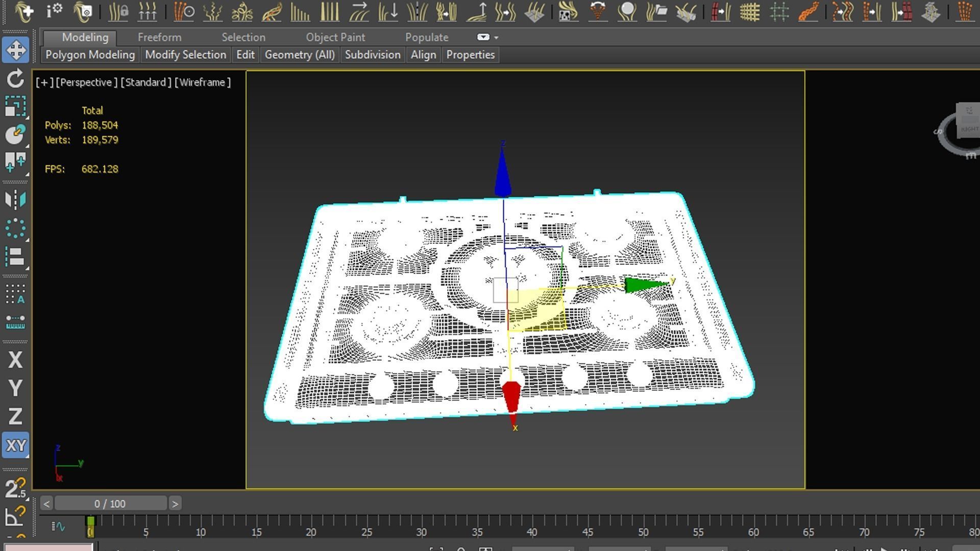
Task: Open the Wireframe shading viewport menu
Action: [x=203, y=82]
